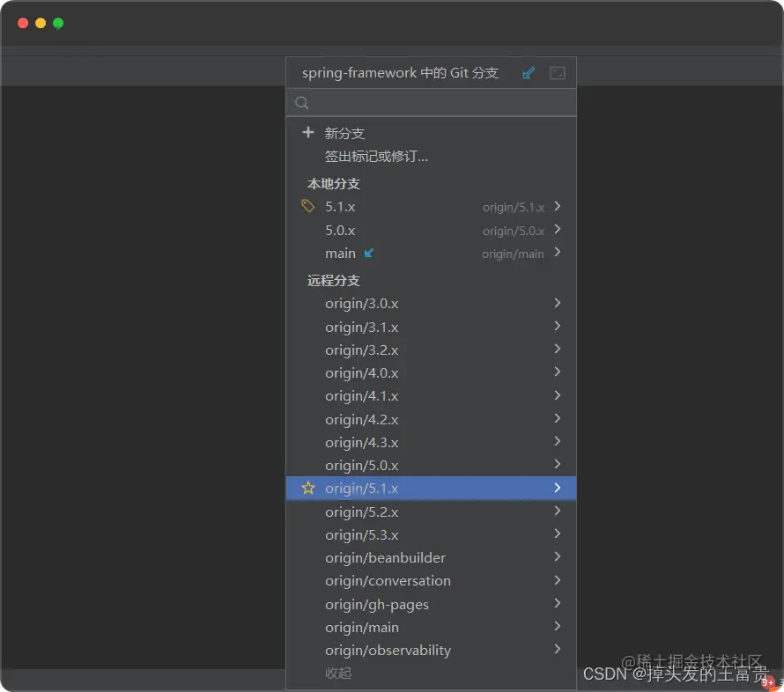Expand chevron for origin/beanbuilder
The width and height of the screenshot is (784, 692).
pyautogui.click(x=558, y=556)
